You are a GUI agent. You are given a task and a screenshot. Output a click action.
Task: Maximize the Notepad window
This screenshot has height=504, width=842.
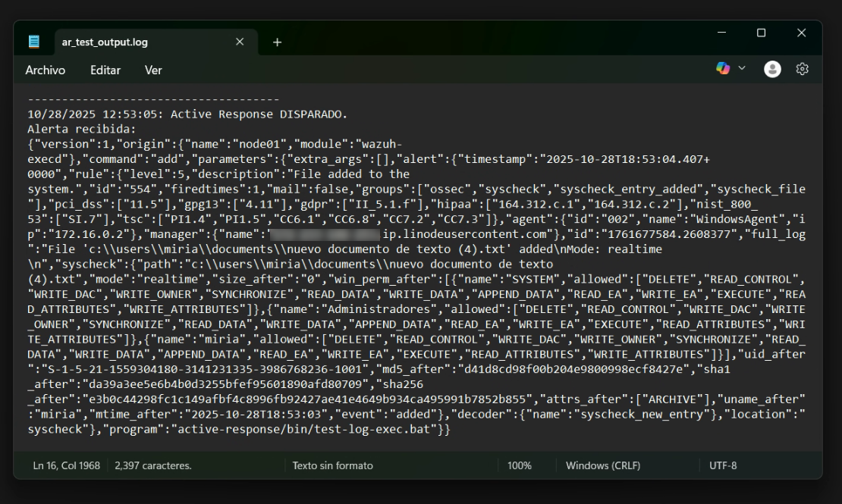pos(762,33)
